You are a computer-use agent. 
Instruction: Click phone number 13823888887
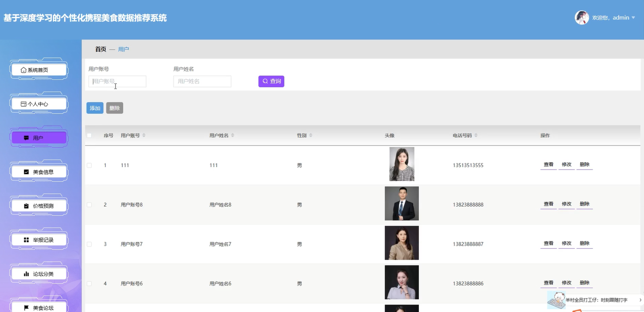[x=468, y=244]
